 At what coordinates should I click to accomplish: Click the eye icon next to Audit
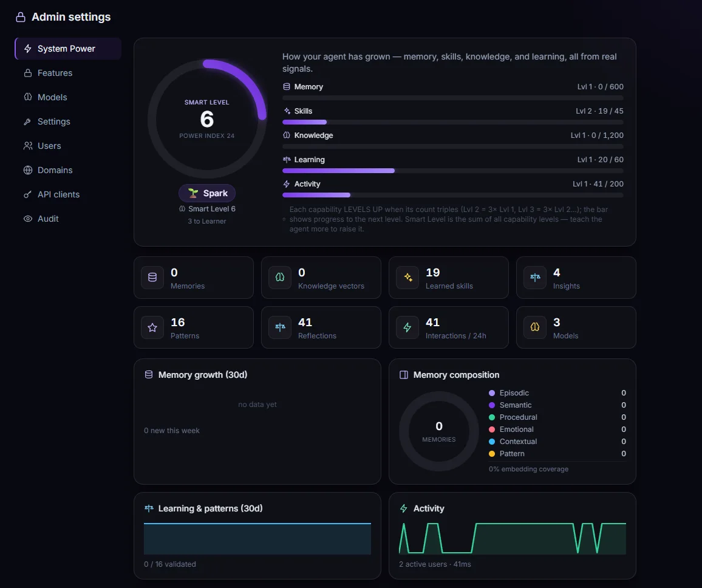pos(28,219)
